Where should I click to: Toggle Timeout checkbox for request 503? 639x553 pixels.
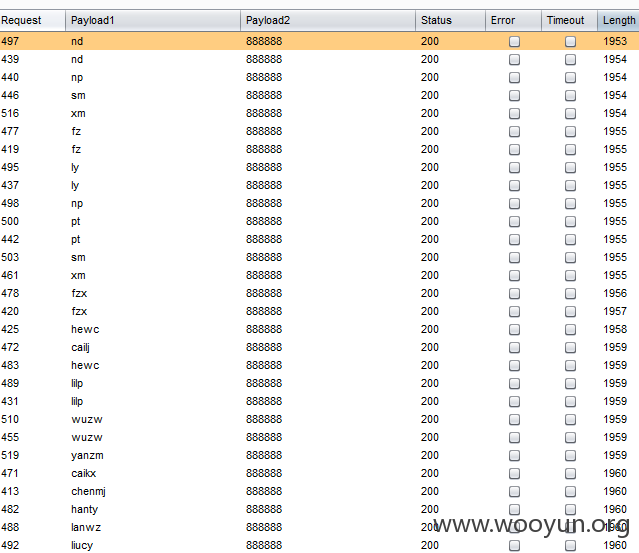pyautogui.click(x=571, y=258)
